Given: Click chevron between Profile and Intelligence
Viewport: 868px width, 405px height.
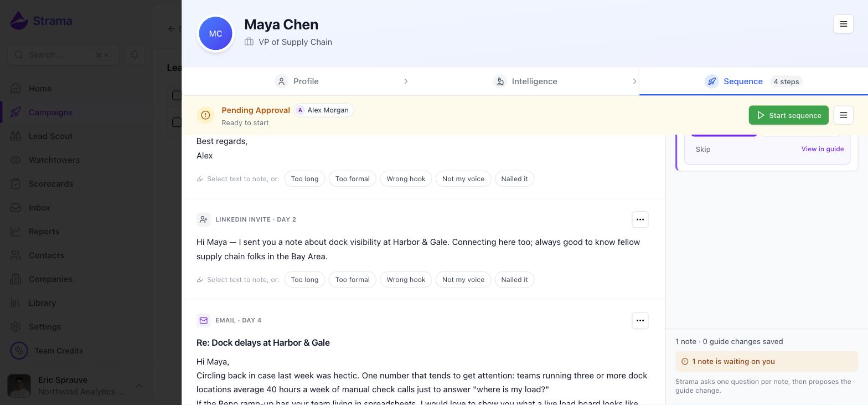Looking at the screenshot, I should (406, 81).
